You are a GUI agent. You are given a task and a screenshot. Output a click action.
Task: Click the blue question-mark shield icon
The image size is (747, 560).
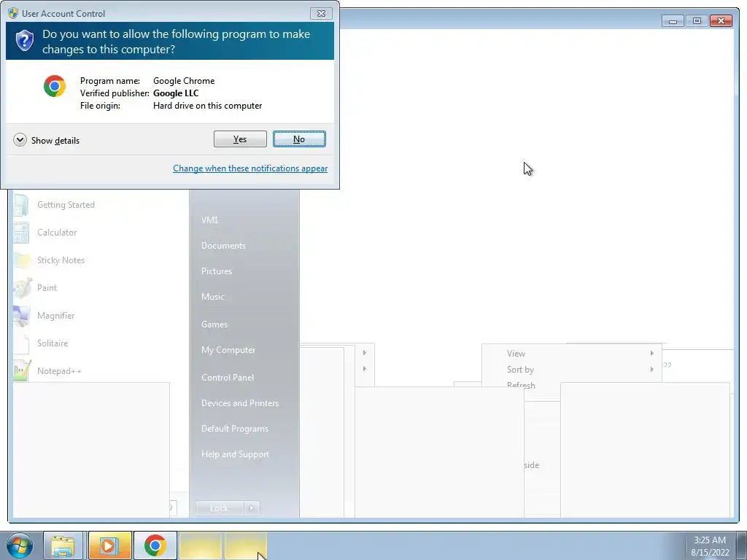tap(25, 41)
